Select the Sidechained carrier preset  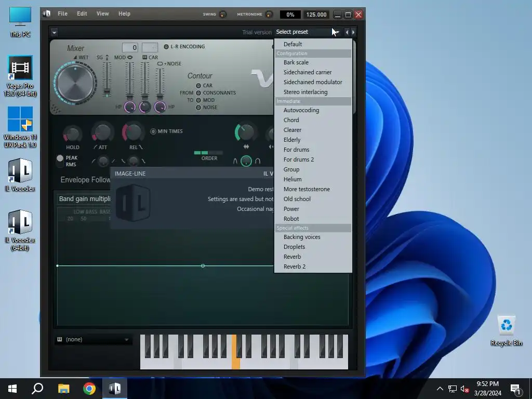pyautogui.click(x=313, y=72)
